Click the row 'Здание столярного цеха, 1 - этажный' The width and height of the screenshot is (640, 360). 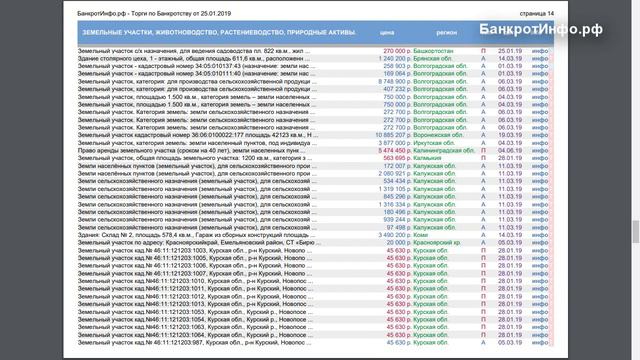[x=316, y=59]
